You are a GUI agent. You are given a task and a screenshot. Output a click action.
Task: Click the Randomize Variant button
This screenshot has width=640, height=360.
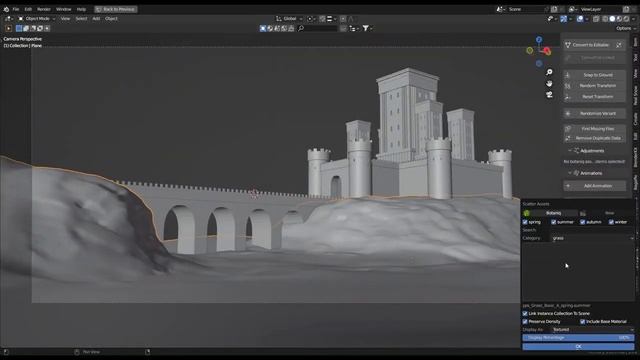(595, 113)
